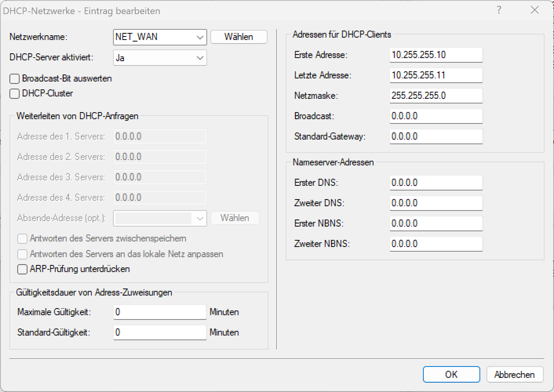554x392 pixels.
Task: Cancel with the Abbrechen button
Action: (514, 374)
